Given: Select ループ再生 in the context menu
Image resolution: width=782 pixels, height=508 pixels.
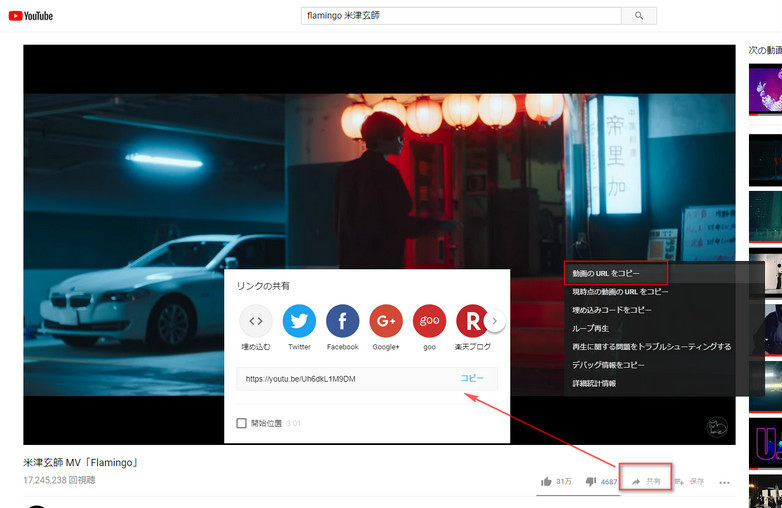Looking at the screenshot, I should point(590,329).
